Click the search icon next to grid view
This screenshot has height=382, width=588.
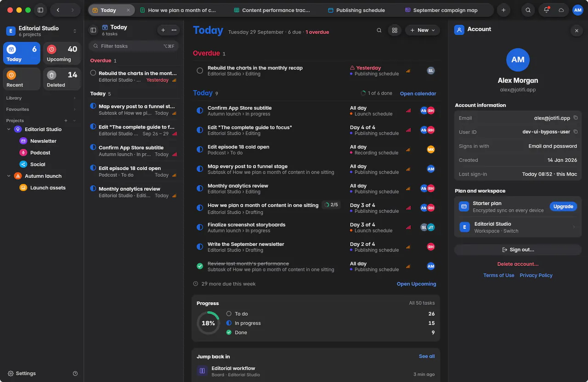(379, 30)
